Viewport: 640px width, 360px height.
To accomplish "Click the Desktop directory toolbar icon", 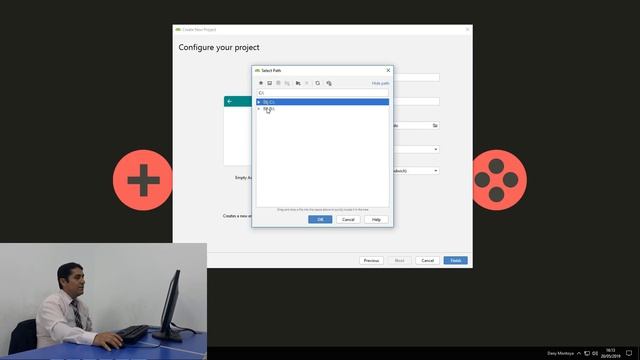I will (x=269, y=83).
